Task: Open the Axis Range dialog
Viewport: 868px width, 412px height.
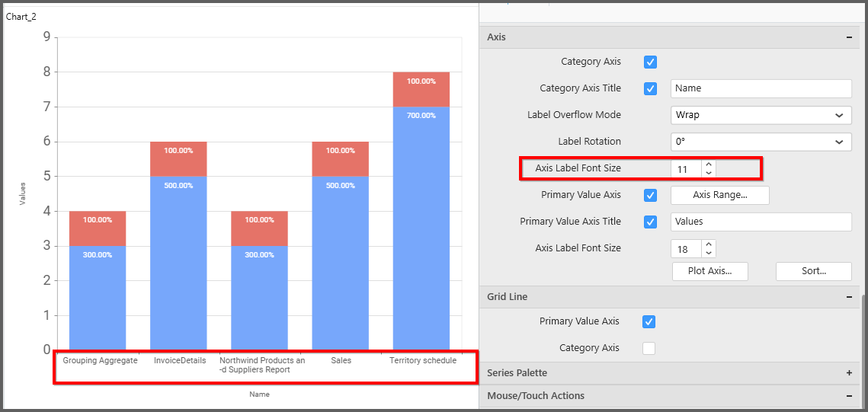Action: point(719,195)
